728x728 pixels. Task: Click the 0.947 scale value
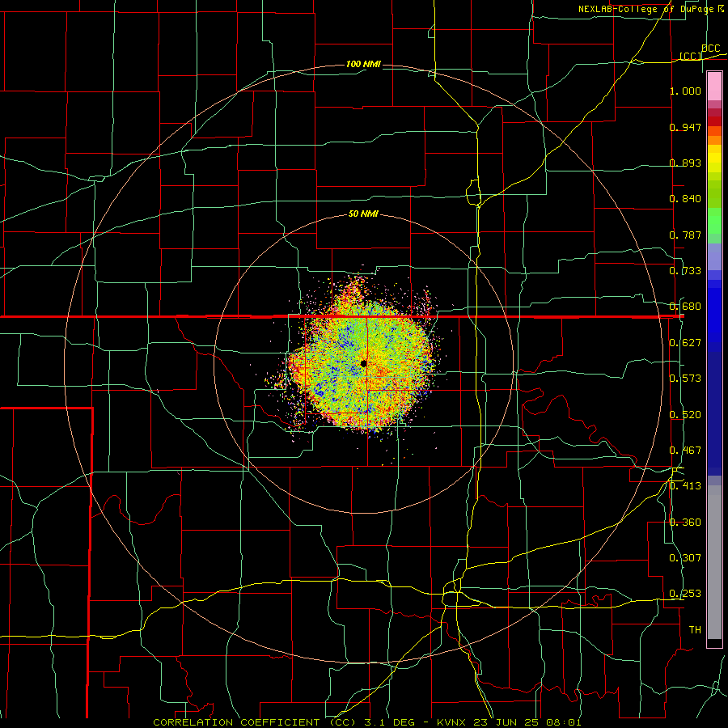point(685,127)
